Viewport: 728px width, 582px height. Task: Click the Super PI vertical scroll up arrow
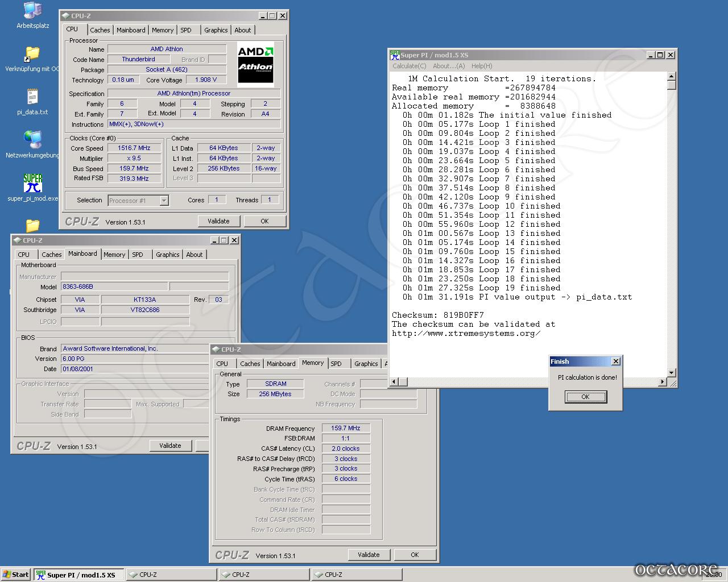click(672, 76)
